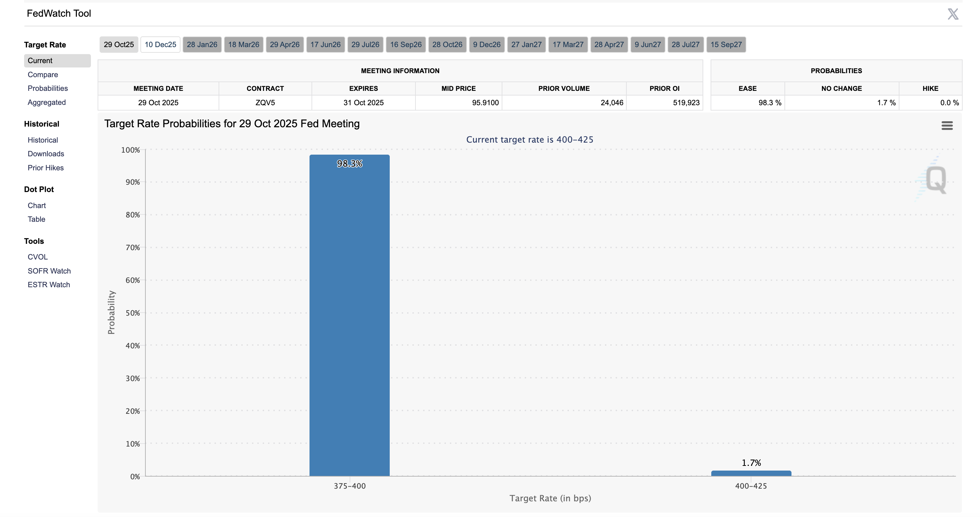Open the Downloads link under Historical
The height and width of the screenshot is (517, 980).
[46, 154]
